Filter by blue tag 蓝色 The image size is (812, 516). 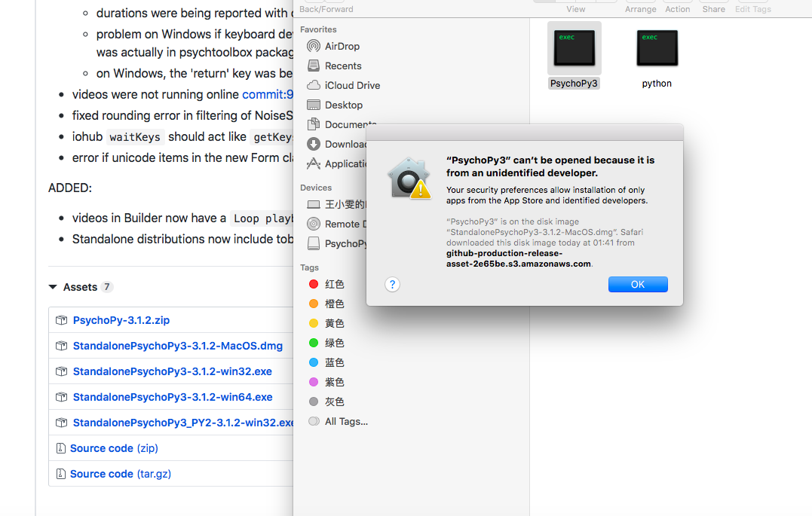pos(326,363)
